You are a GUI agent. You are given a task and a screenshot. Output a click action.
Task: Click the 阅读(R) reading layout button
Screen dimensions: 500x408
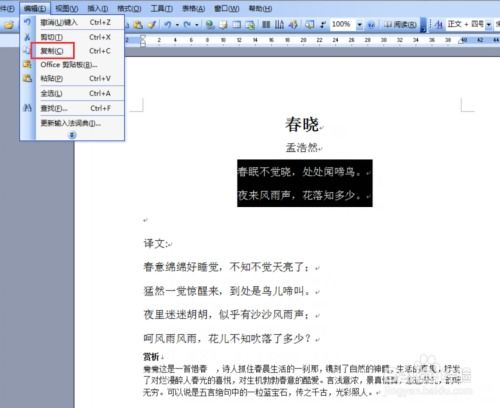[x=400, y=25]
